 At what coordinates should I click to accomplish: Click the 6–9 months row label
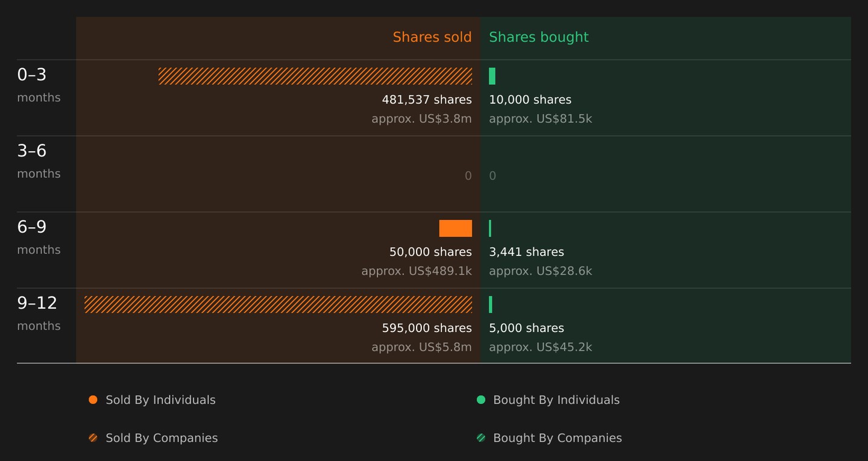pyautogui.click(x=39, y=237)
